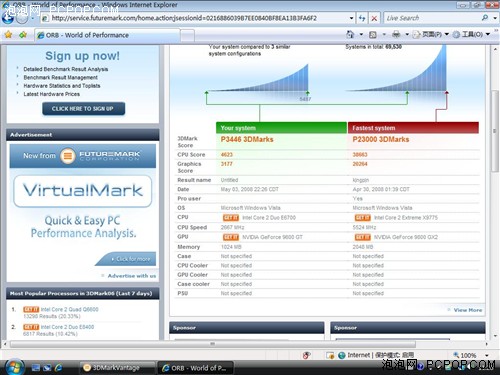Click the Fastest system red header
The image size is (500, 375).
coord(413,128)
